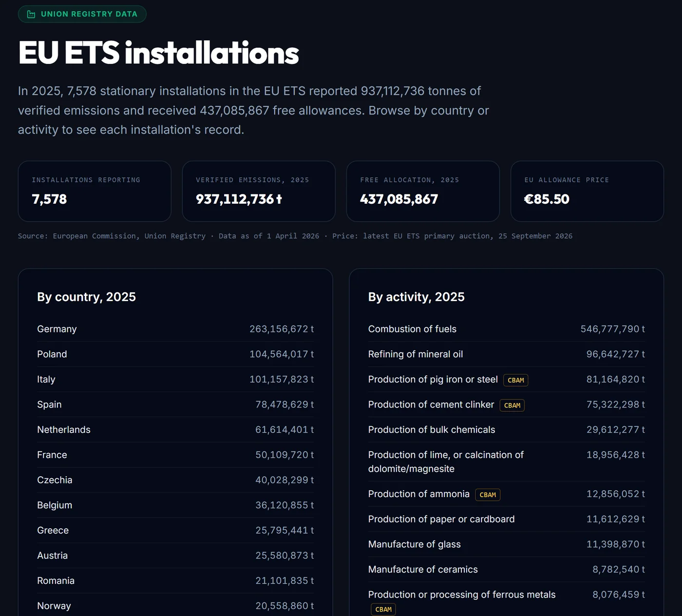Viewport: 682px width, 616px height.
Task: Click the factory icon in Union Registry badge
Action: coord(31,14)
